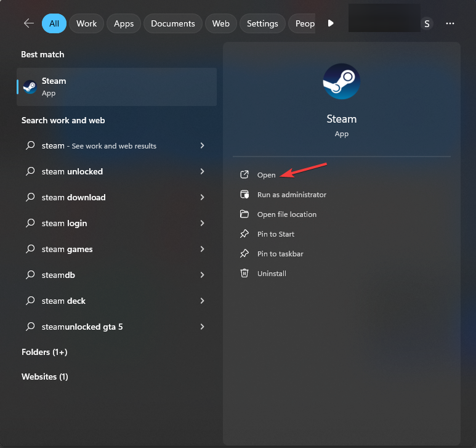Expand the Websites (1) section
Screen dimensions: 476x448
point(44,377)
